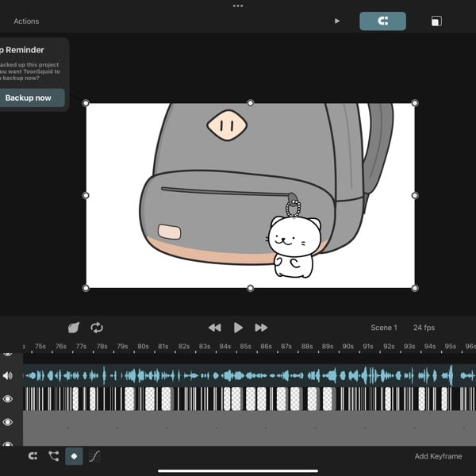The width and height of the screenshot is (476, 476).
Task: Select the timeline magnet snap tool at bottom
Action: (33, 456)
